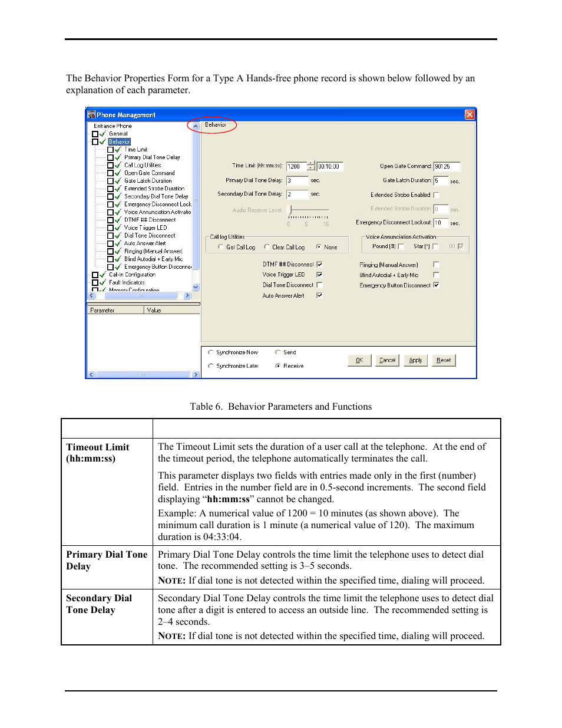Screen dimensions: 562x728
Task: Click tree horizontal scrollbar left arrow
Action: click(91, 296)
